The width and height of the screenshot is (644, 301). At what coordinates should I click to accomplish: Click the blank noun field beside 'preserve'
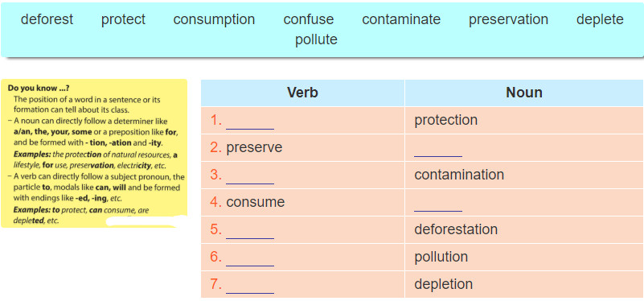(x=438, y=149)
